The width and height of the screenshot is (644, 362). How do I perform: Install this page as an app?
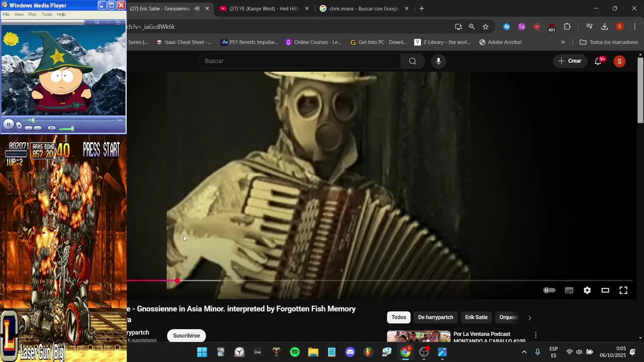[x=458, y=27]
